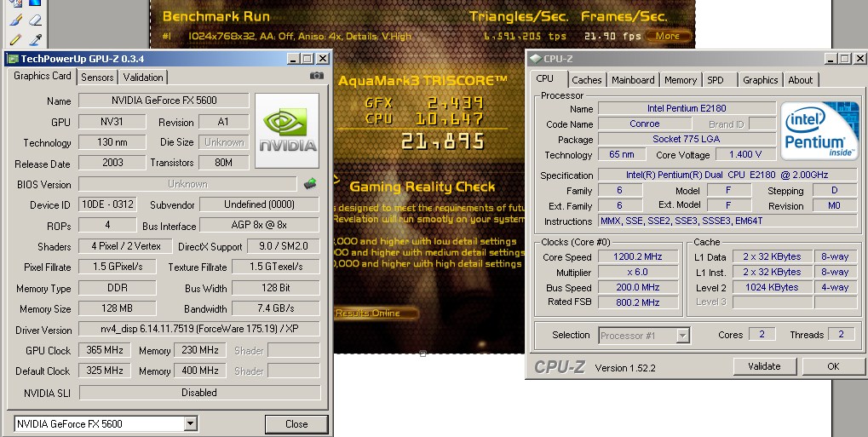
Task: Open the Mainboard tab in CPU-Z
Action: (633, 80)
